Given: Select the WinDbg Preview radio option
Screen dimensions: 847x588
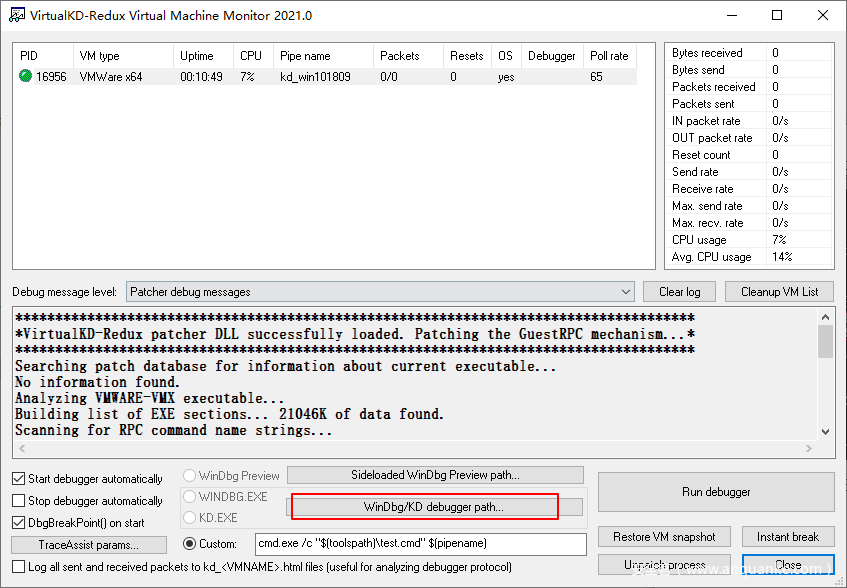Looking at the screenshot, I should pos(189,476).
